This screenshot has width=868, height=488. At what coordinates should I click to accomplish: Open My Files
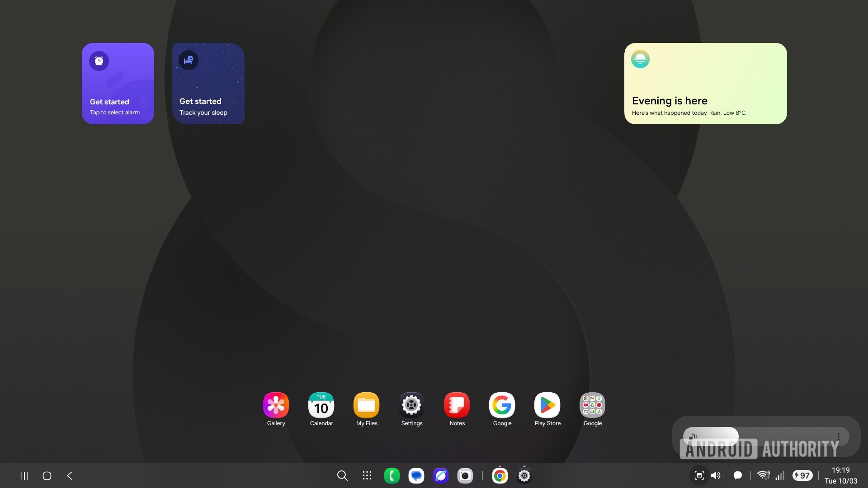coord(366,405)
